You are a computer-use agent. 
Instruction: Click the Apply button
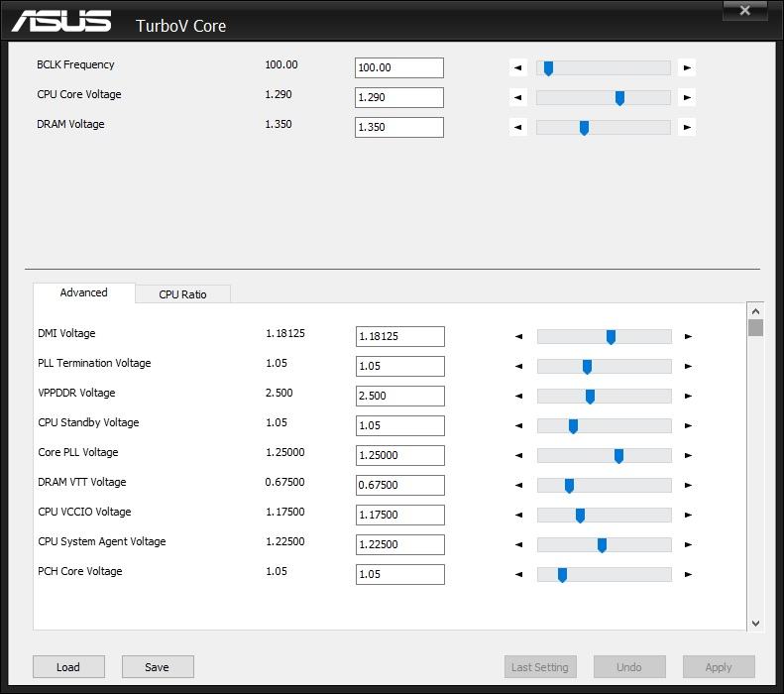click(x=719, y=667)
